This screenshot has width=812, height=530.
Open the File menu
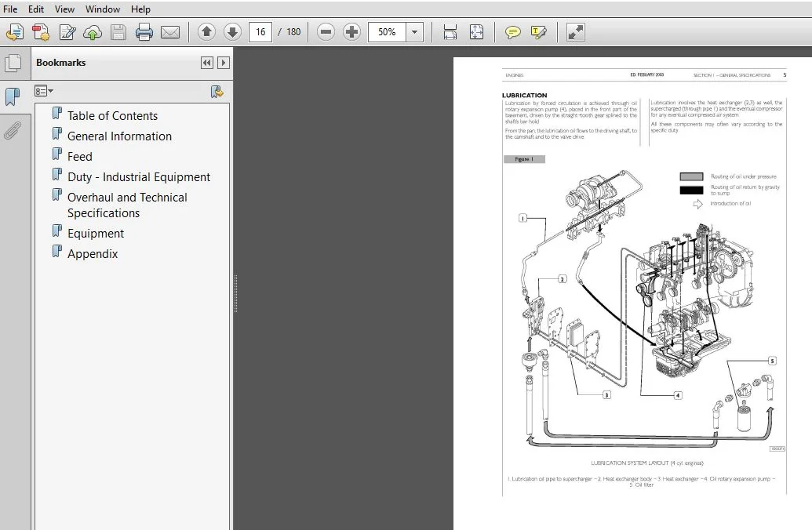coord(10,9)
